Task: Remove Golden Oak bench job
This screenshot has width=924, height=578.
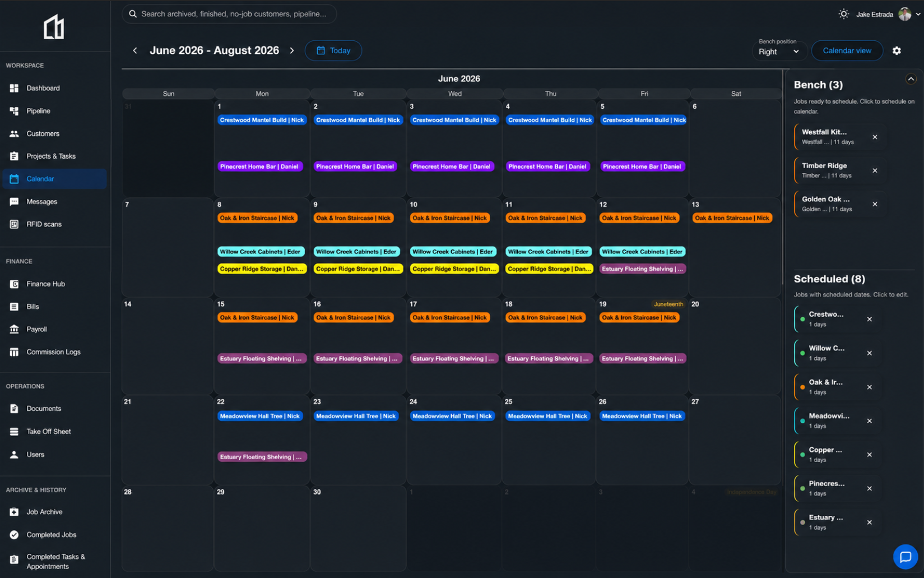Action: [x=875, y=204]
